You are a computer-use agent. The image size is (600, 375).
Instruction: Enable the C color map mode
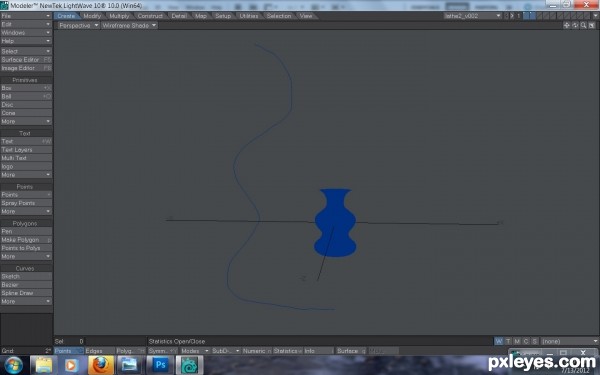pyautogui.click(x=526, y=341)
